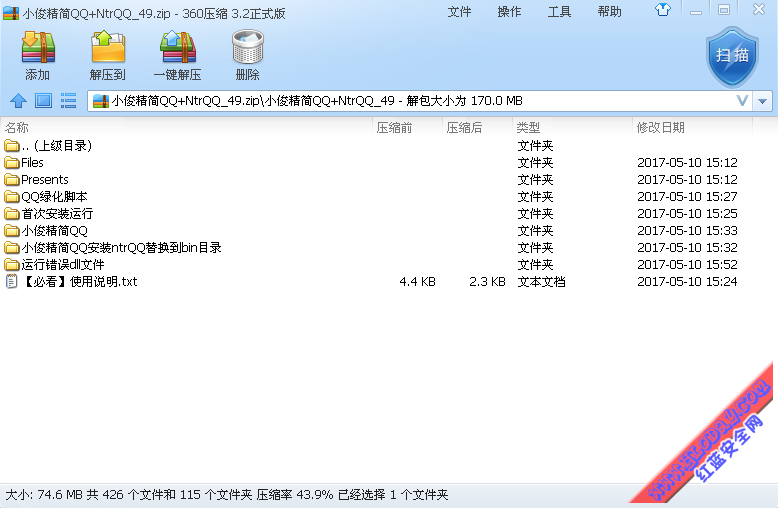Open the 操作 menu

tap(510, 12)
